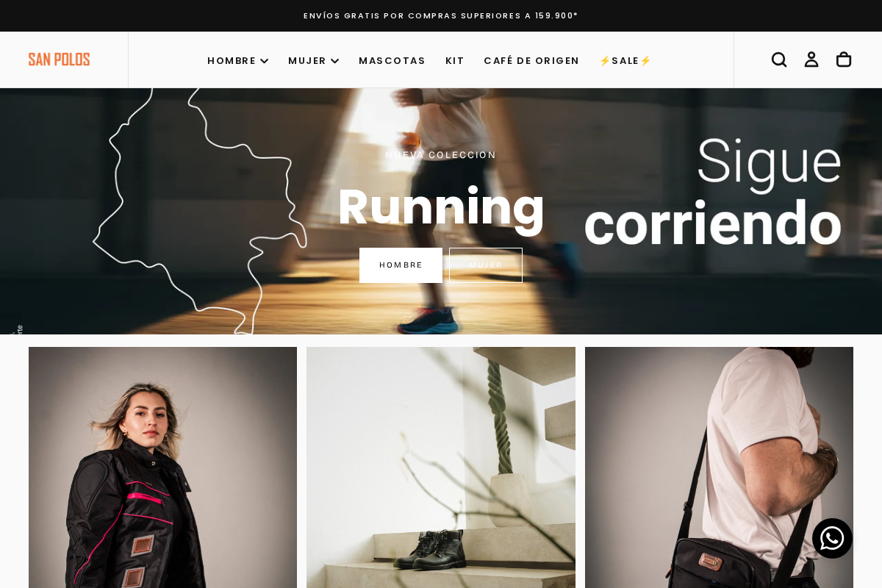The width and height of the screenshot is (882, 588).
Task: Open the shopping bag cart icon
Action: click(x=844, y=60)
